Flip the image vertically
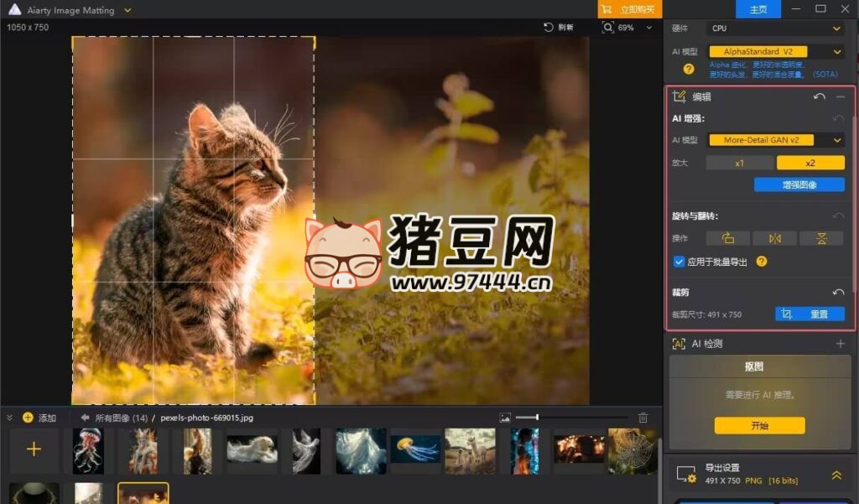The width and height of the screenshot is (859, 504). pos(820,238)
